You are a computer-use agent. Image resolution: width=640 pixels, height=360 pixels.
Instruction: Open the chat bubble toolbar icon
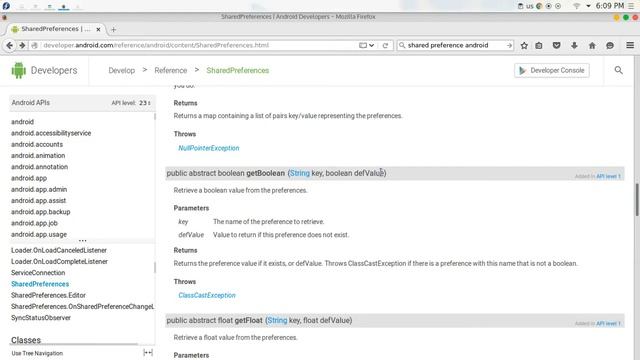[610, 45]
